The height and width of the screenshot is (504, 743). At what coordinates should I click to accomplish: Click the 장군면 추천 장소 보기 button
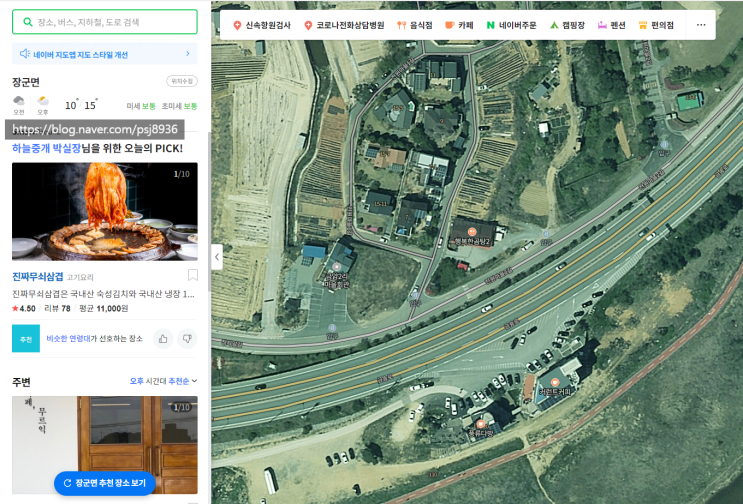click(x=105, y=483)
